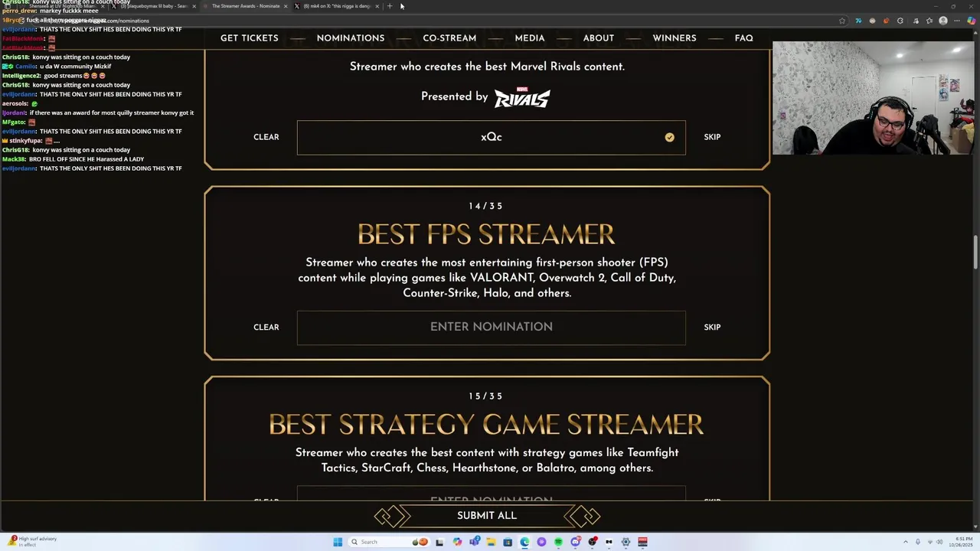Open File Explorer from the taskbar
The width and height of the screenshot is (980, 551).
pos(491,542)
